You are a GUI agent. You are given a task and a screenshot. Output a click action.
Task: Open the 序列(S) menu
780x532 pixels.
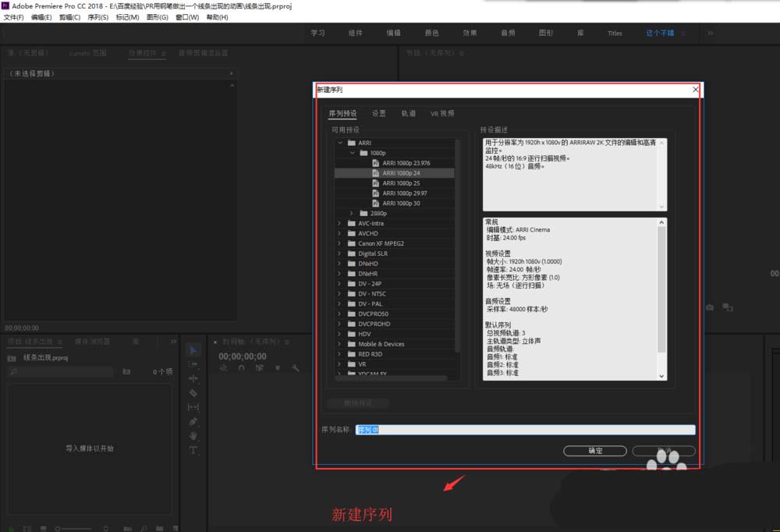click(x=98, y=17)
